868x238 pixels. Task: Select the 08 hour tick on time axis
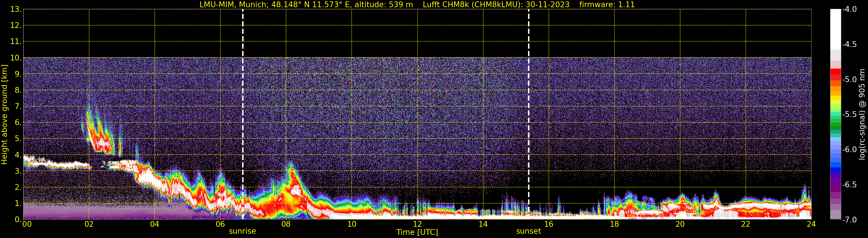(286, 224)
